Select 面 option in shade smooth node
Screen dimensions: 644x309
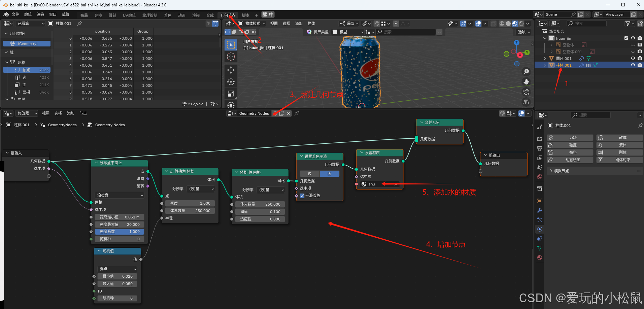pyautogui.click(x=329, y=174)
